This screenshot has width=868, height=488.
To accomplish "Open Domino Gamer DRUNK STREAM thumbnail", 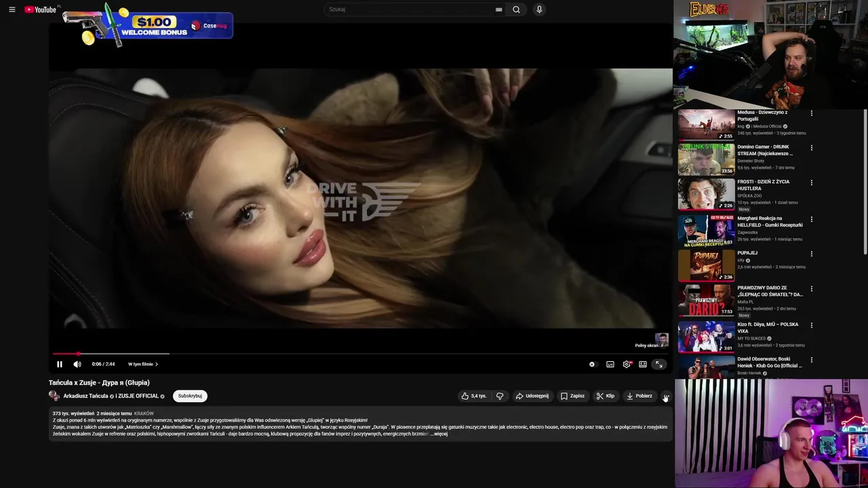I will [x=706, y=159].
